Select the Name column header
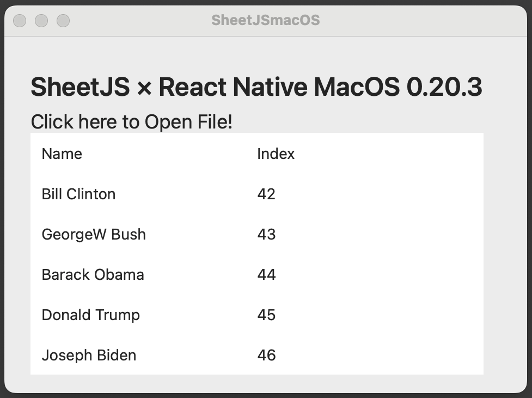Screen dimensions: 532x398 61,154
